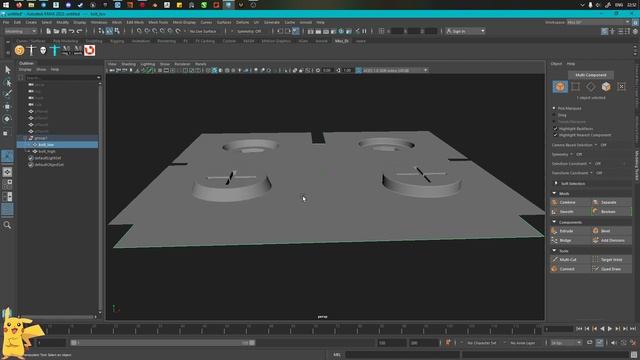Image resolution: width=640 pixels, height=360 pixels.
Task: Open the File menu
Action: point(6,22)
